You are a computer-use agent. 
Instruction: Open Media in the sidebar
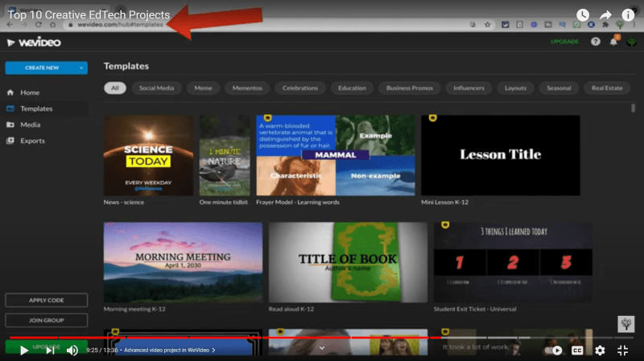coord(31,125)
